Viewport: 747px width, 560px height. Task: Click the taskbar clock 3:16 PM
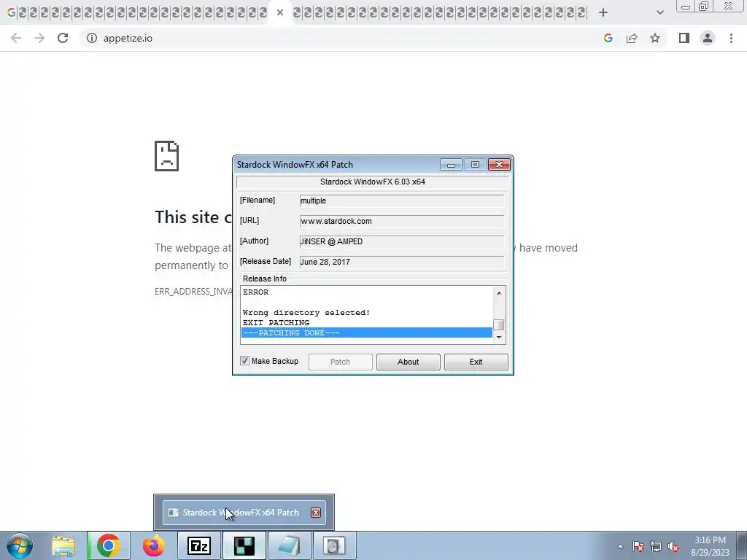click(710, 545)
